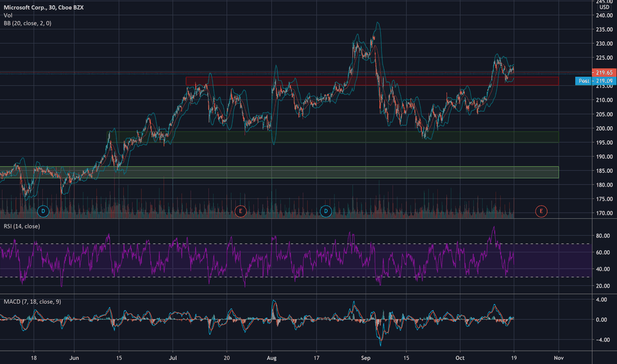Select the BB (20, close, 2, 0) legend
The width and height of the screenshot is (617, 364).
click(28, 23)
